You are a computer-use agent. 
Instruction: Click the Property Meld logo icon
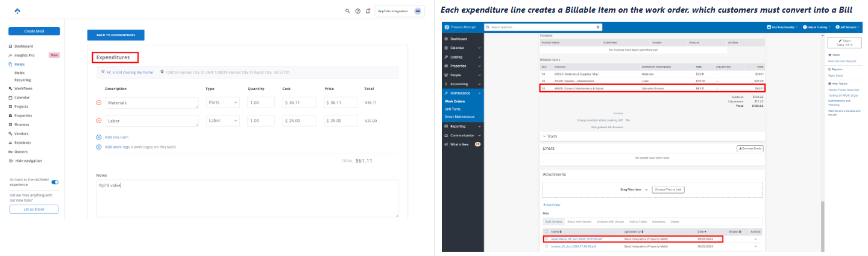point(17,11)
